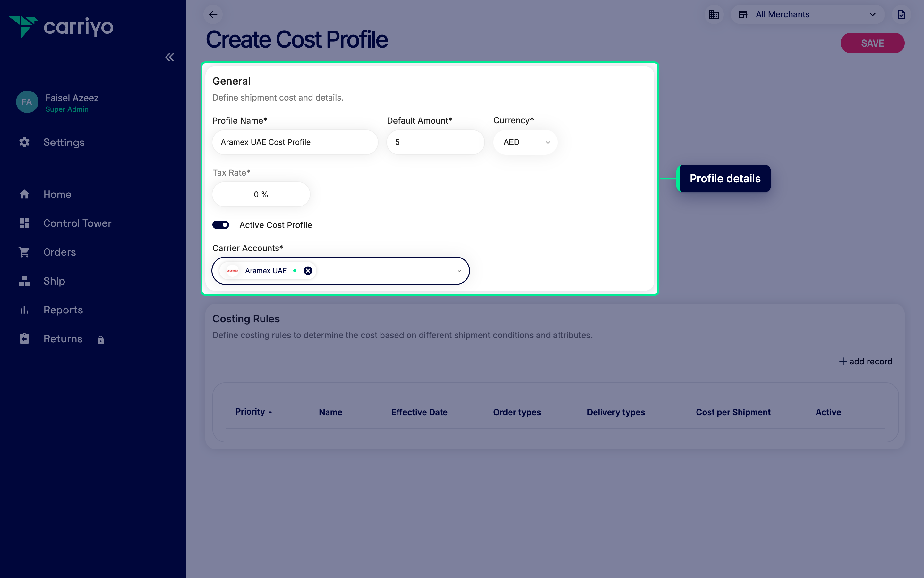
Task: Navigate to Home in sidebar
Action: 57,194
